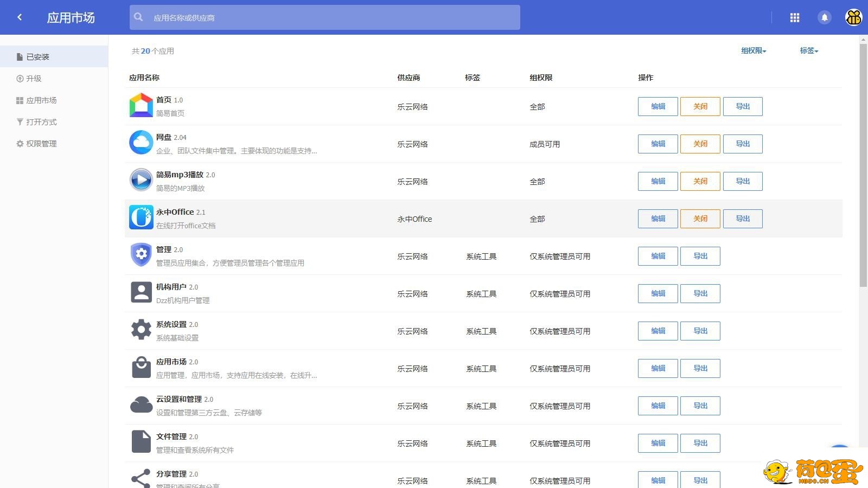Click the search magnifier icon
The width and height of the screenshot is (868, 488).
[x=139, y=17]
